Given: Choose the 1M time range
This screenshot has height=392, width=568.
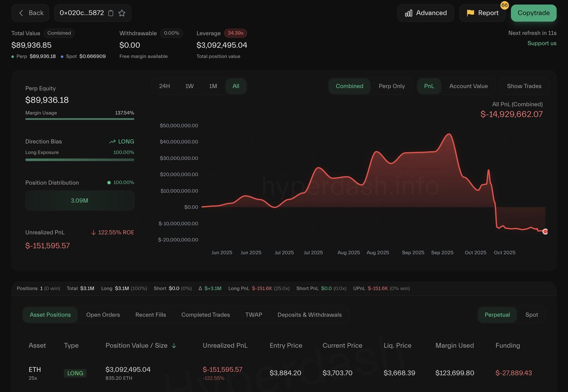Looking at the screenshot, I should click(213, 86).
